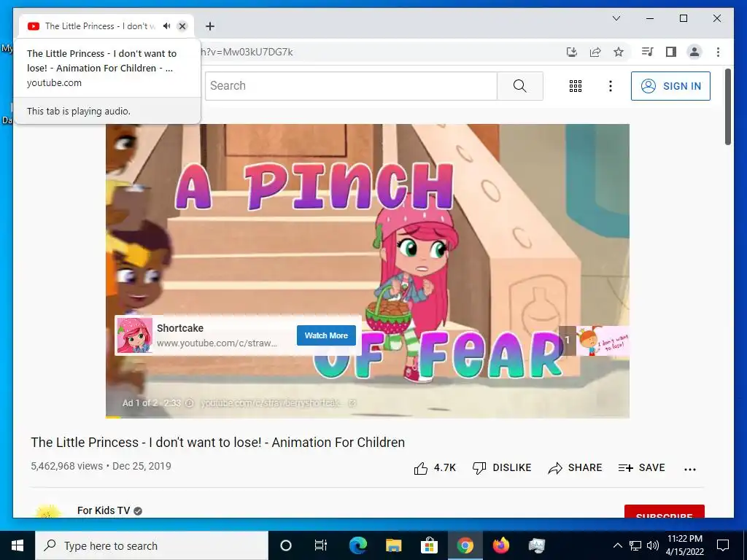Open the Shortcake ad channel thumbnail
747x560 pixels.
click(x=135, y=335)
